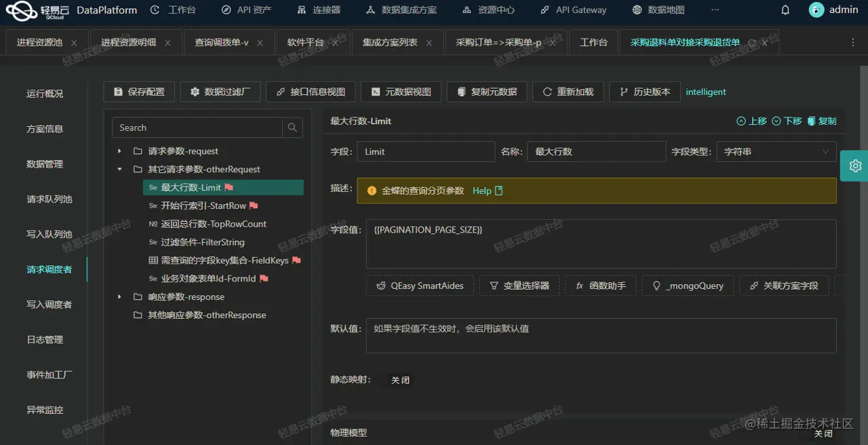Open the 元数据视图 metadata view

401,92
